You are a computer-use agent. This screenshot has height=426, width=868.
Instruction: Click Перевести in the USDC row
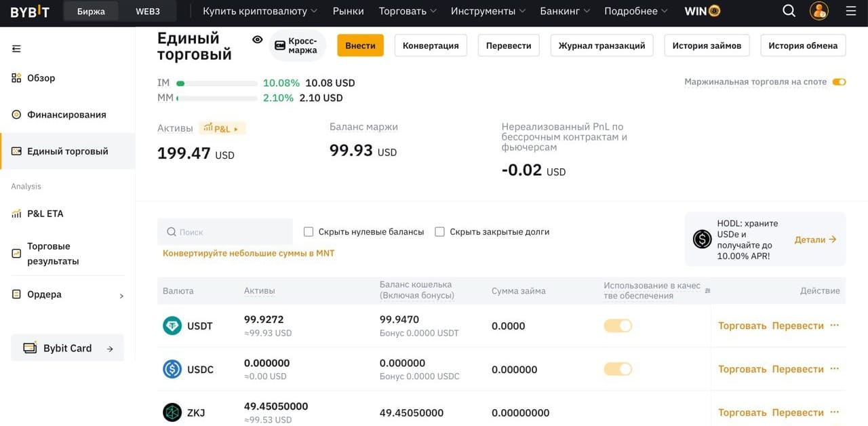click(798, 369)
